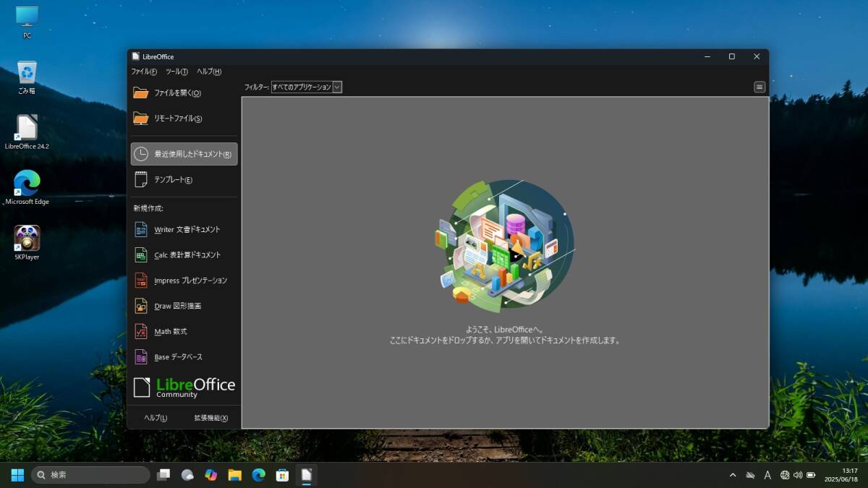The image size is (868, 488).
Task: Minimize the LibreOffice window
Action: (x=707, y=56)
